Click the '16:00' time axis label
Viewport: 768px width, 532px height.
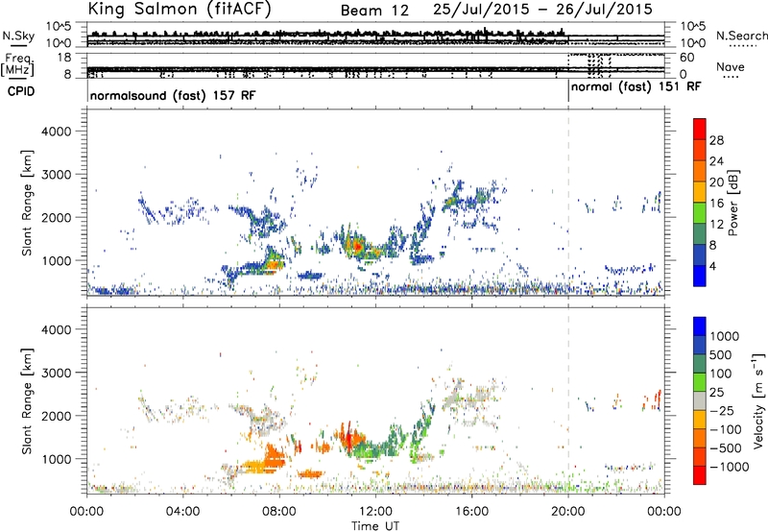tap(472, 512)
